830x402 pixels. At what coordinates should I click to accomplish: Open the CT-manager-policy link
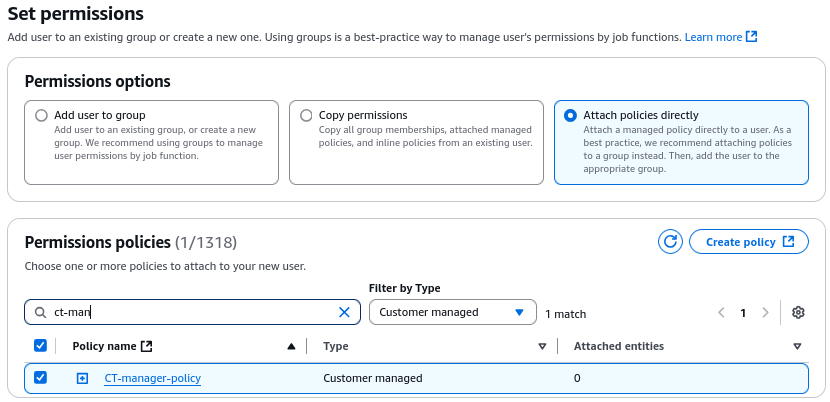(152, 378)
